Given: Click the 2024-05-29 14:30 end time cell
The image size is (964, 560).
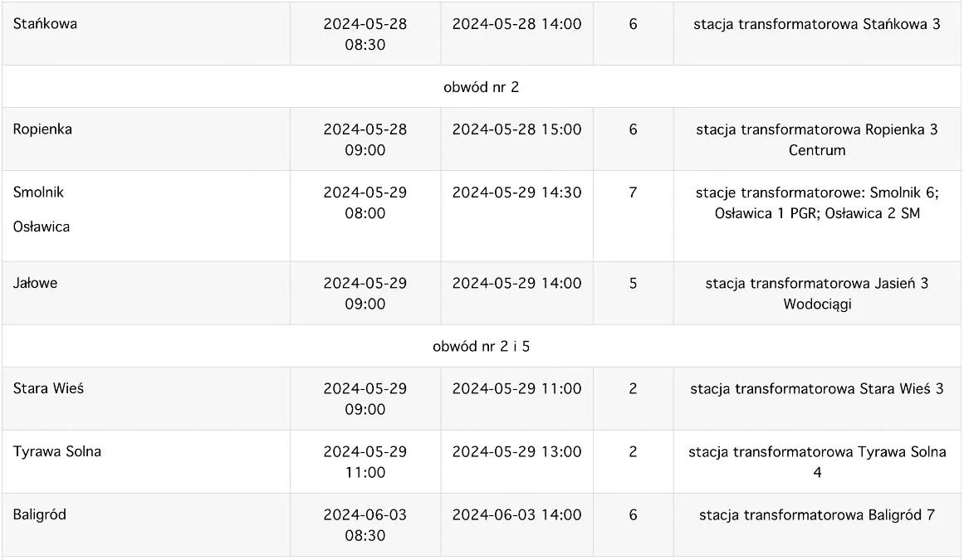Looking at the screenshot, I should [516, 217].
